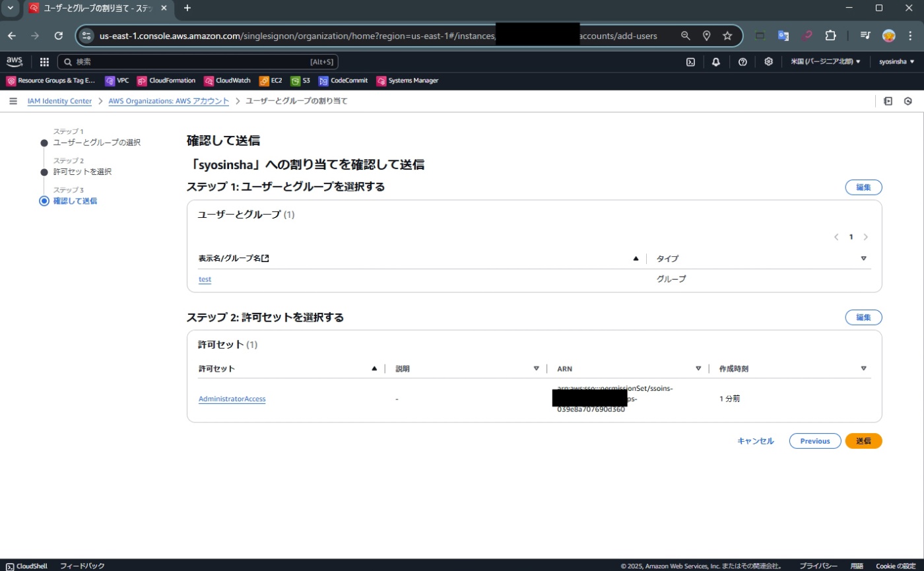The image size is (924, 571).
Task: Go back in browser history
Action: [x=12, y=36]
